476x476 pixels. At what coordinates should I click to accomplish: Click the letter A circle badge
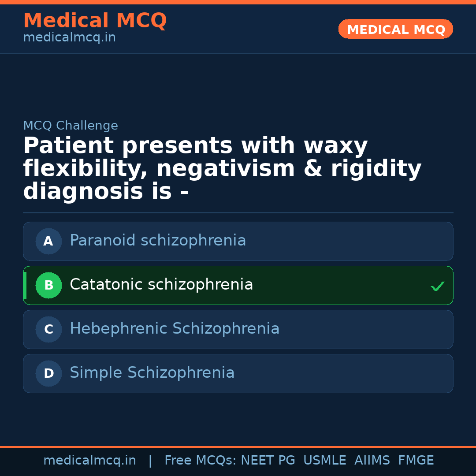click(x=48, y=241)
